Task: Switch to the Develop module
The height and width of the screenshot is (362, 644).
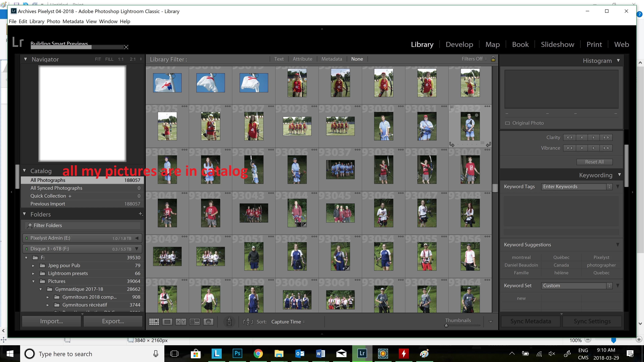Action: pos(459,44)
